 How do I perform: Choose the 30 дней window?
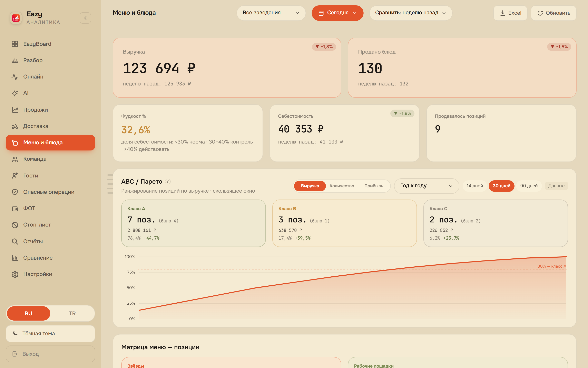501,186
